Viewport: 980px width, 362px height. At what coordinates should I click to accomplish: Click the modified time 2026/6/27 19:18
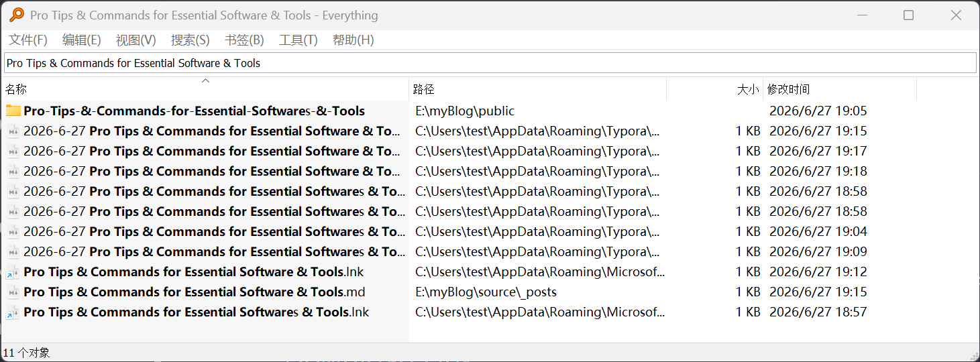(818, 171)
